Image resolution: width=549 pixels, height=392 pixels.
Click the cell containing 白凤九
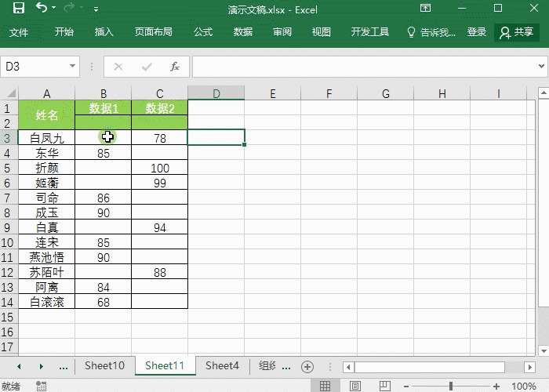coord(46,137)
